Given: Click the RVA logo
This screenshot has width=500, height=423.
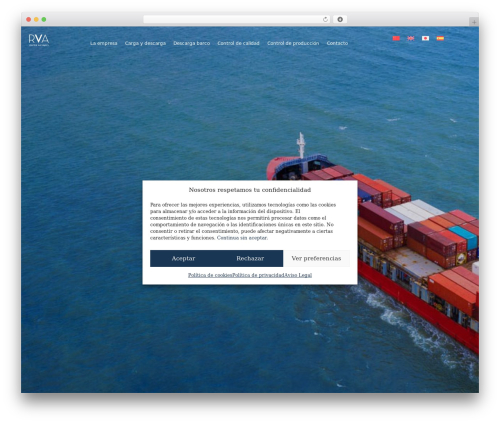Looking at the screenshot, I should pyautogui.click(x=39, y=40).
